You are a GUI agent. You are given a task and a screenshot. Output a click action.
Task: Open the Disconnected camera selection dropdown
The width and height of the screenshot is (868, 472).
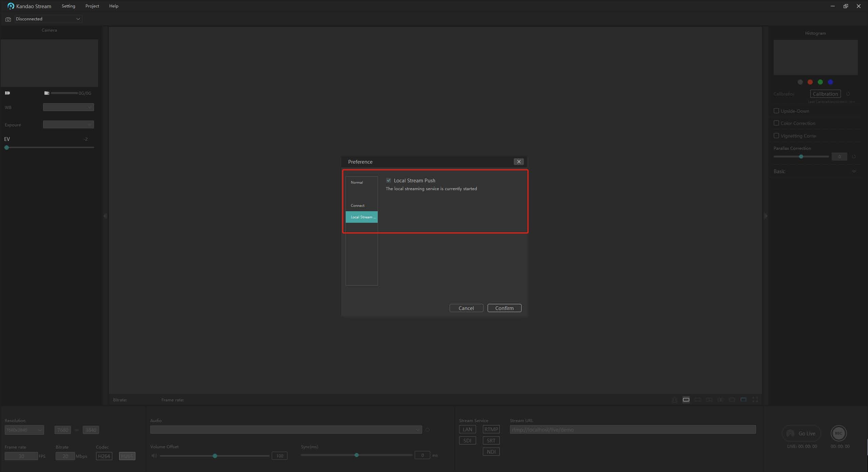point(48,19)
